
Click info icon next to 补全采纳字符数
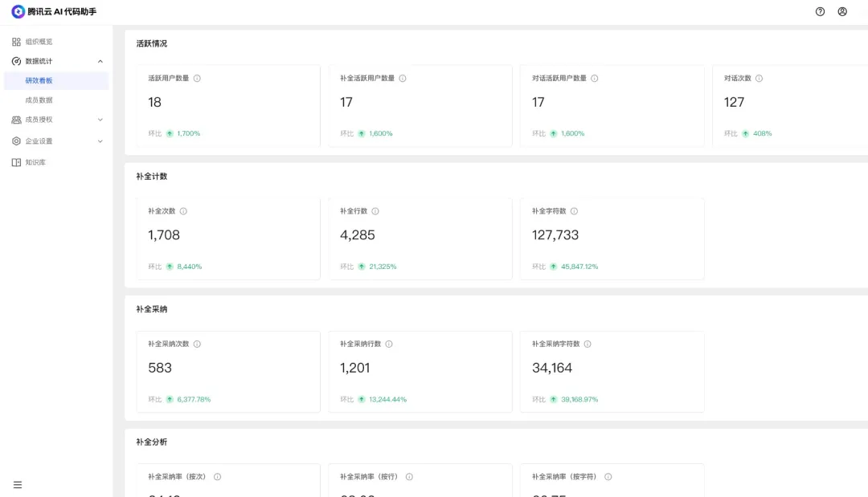click(x=588, y=344)
